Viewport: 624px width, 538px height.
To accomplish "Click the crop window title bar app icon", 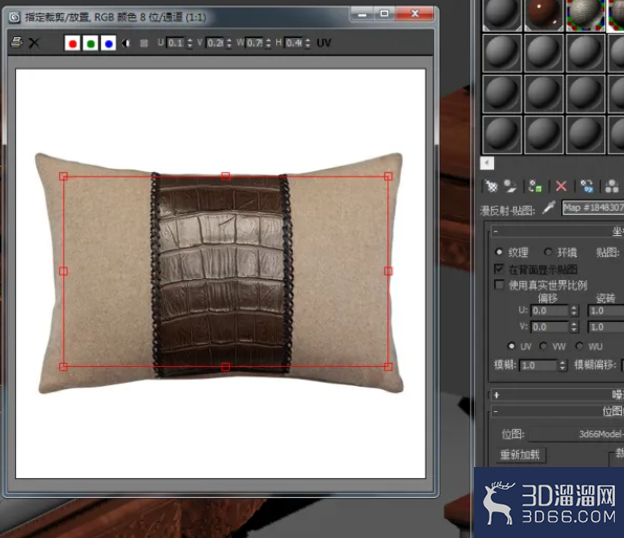I will [15, 17].
